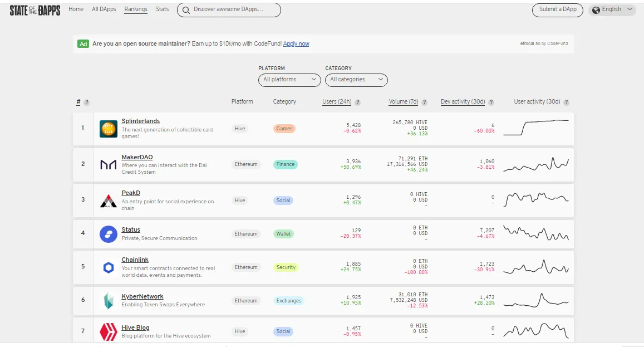644x347 pixels.
Task: Open the All platforms dropdown
Action: click(x=289, y=80)
